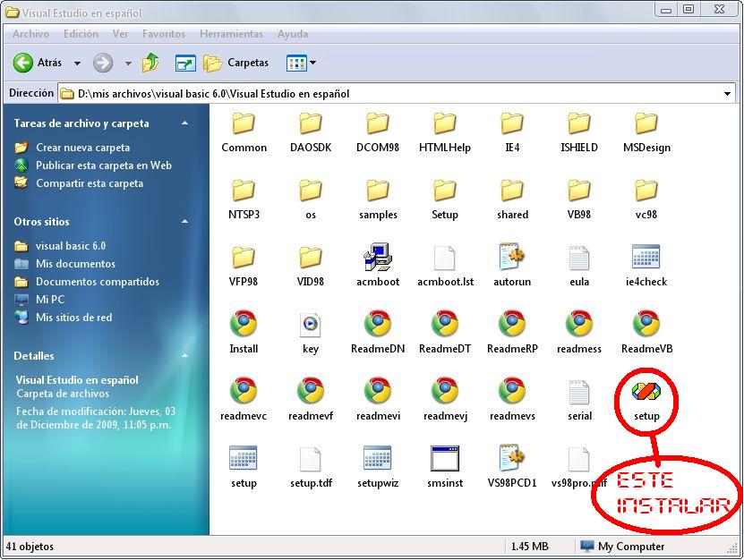Click 'My Computer' in the status bar
The width and height of the screenshot is (744, 560).
point(631,547)
